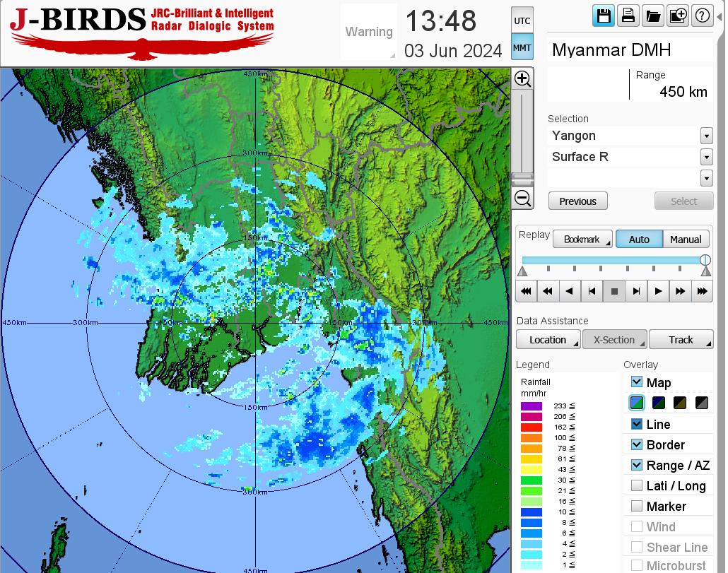The image size is (728, 573).
Task: Toggle the Marker overlay checkbox
Action: 637,506
